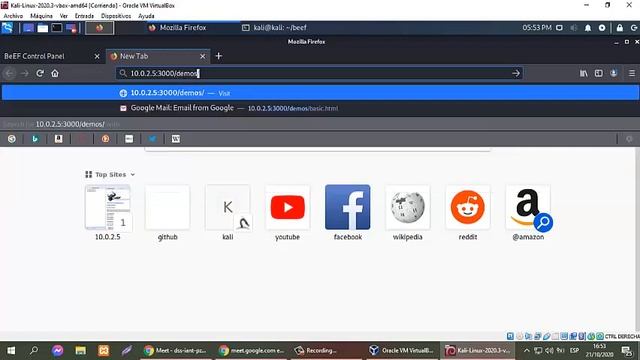Click the 05:53 PM Kali clock

(x=537, y=28)
